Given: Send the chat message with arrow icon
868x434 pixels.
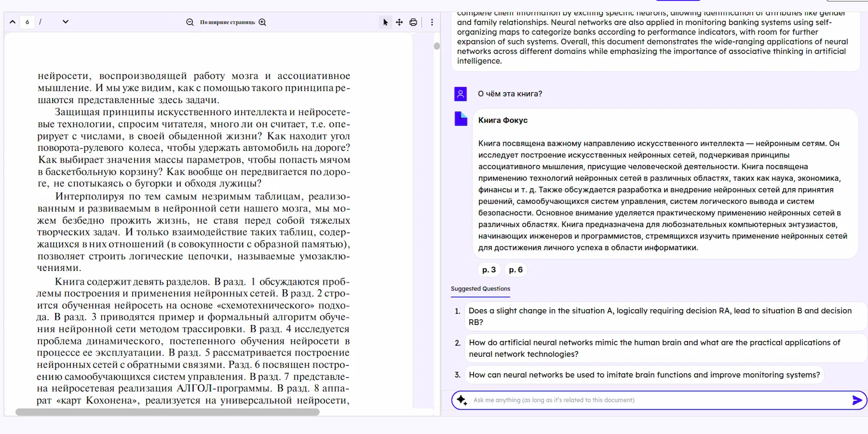Looking at the screenshot, I should pos(856,400).
